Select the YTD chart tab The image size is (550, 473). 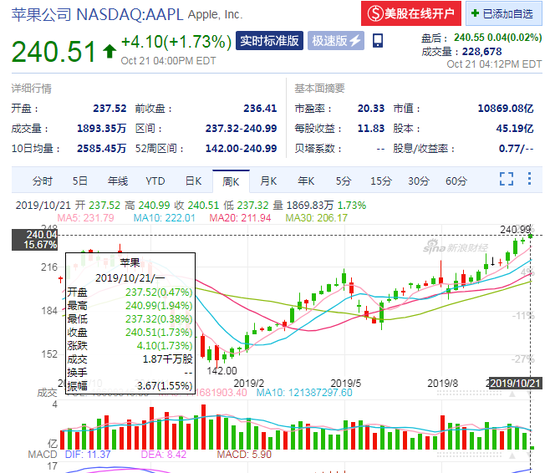click(x=155, y=181)
